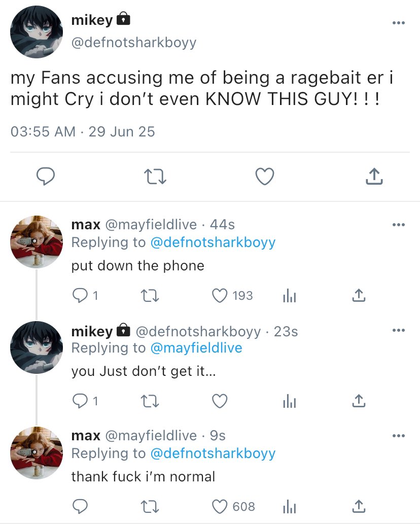This screenshot has width=420, height=524.
Task: Reply to "thank fuck i'm normal" tweet
Action: (x=80, y=506)
